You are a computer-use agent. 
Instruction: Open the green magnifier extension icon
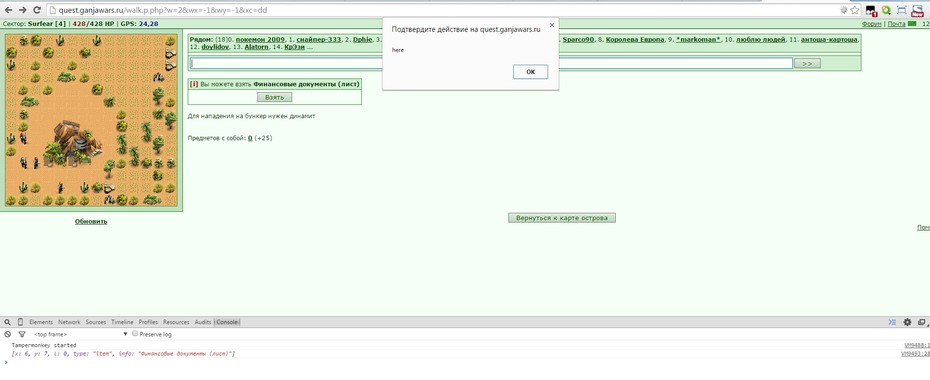click(x=886, y=10)
